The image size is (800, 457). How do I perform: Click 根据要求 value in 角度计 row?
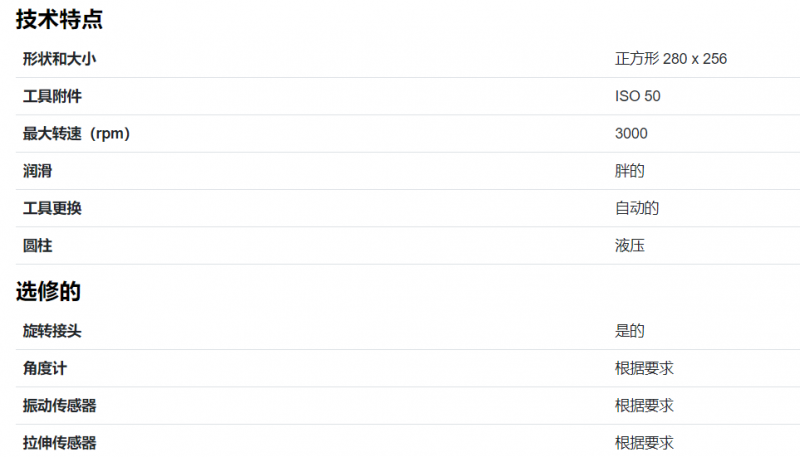tap(644, 368)
